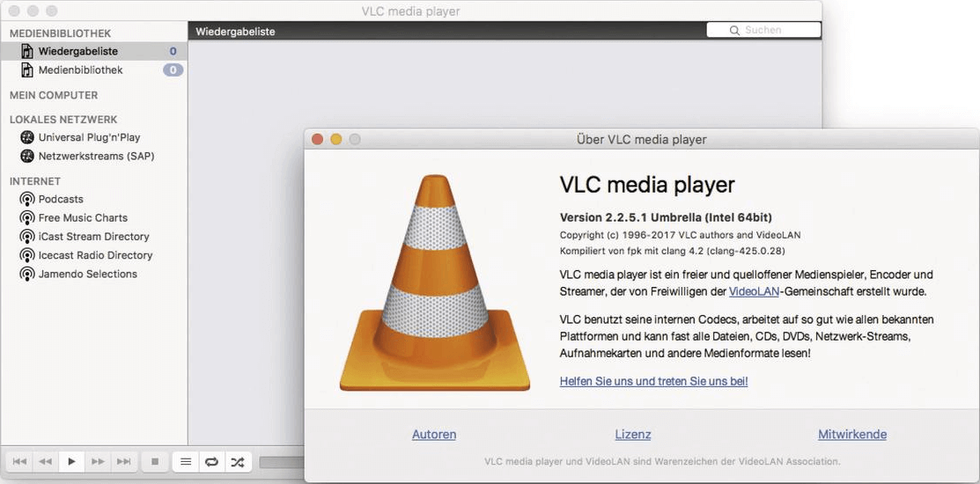Skip to next track
Image resolution: width=980 pixels, height=484 pixels.
click(124, 461)
